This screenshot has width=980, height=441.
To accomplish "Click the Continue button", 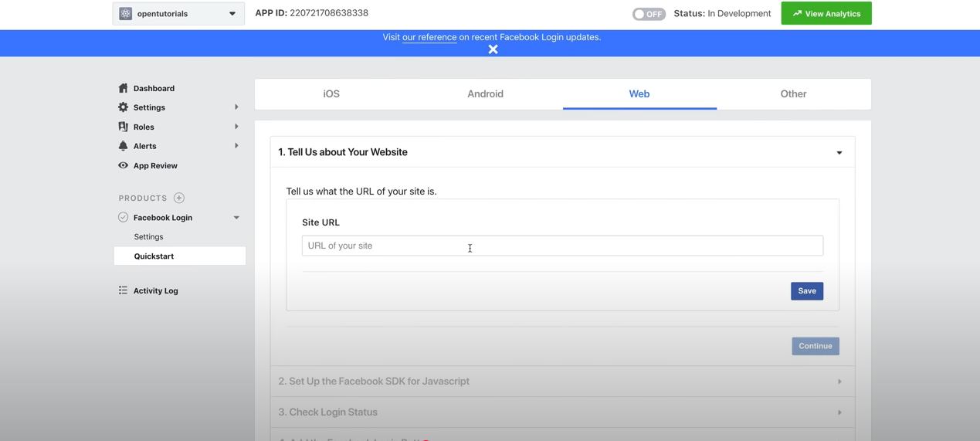I will [x=816, y=346].
